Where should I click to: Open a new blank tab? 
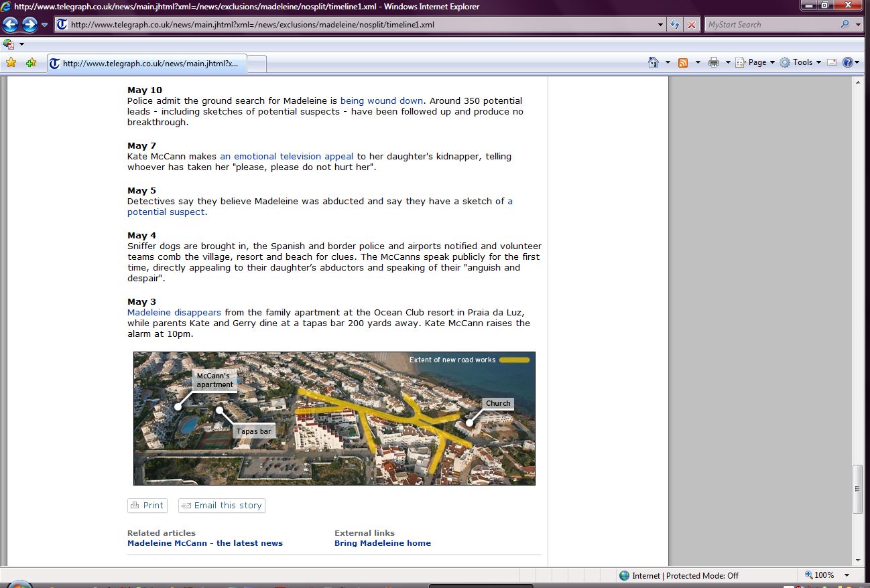257,64
